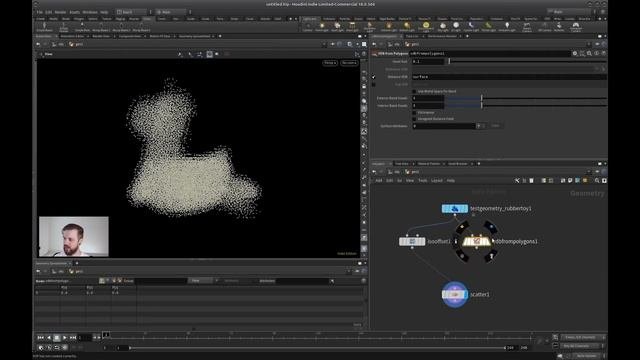Select the scatter1 node
Viewport: 640px width, 360px height.
click(455, 294)
